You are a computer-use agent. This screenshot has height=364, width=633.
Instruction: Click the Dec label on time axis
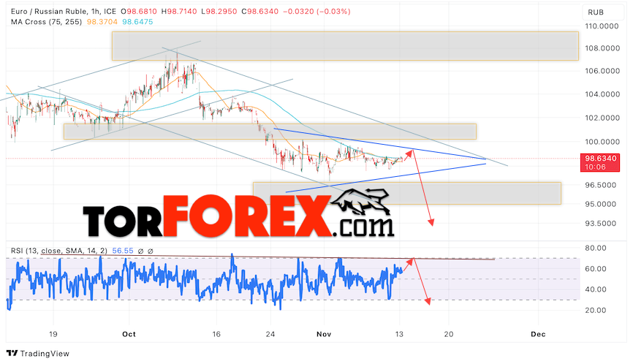(x=538, y=334)
